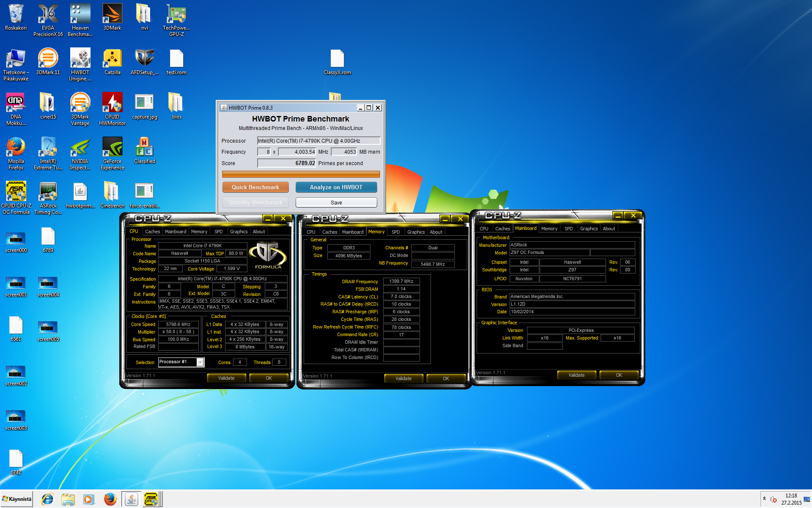Image resolution: width=812 pixels, height=508 pixels.
Task: Select the AFDSetup desktop icon
Action: tap(144, 62)
